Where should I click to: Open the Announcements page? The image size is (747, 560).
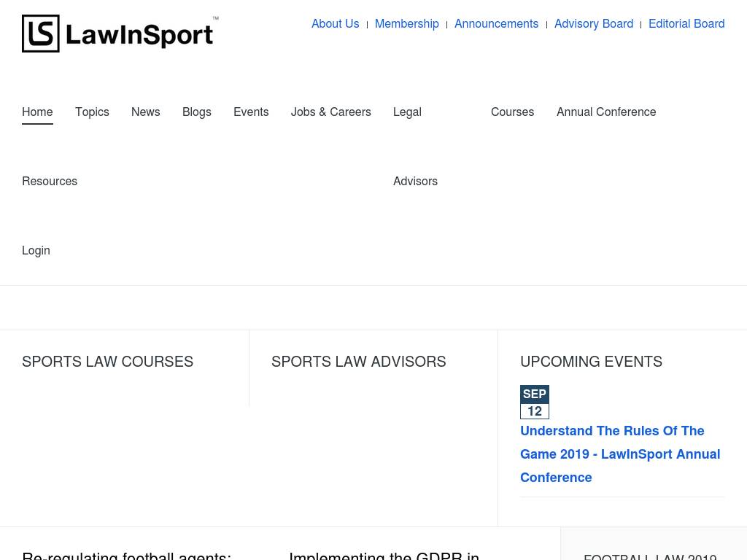tap(496, 24)
